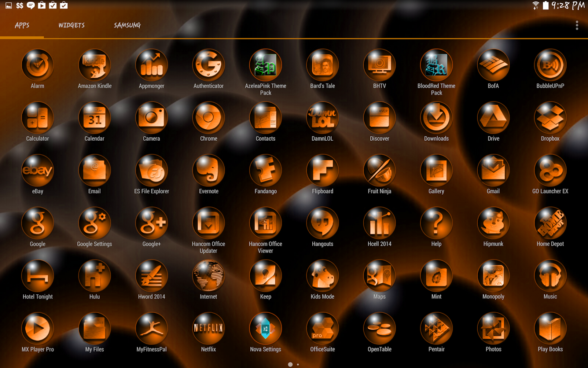The height and width of the screenshot is (368, 588).
Task: Open the Gallery app
Action: (437, 171)
